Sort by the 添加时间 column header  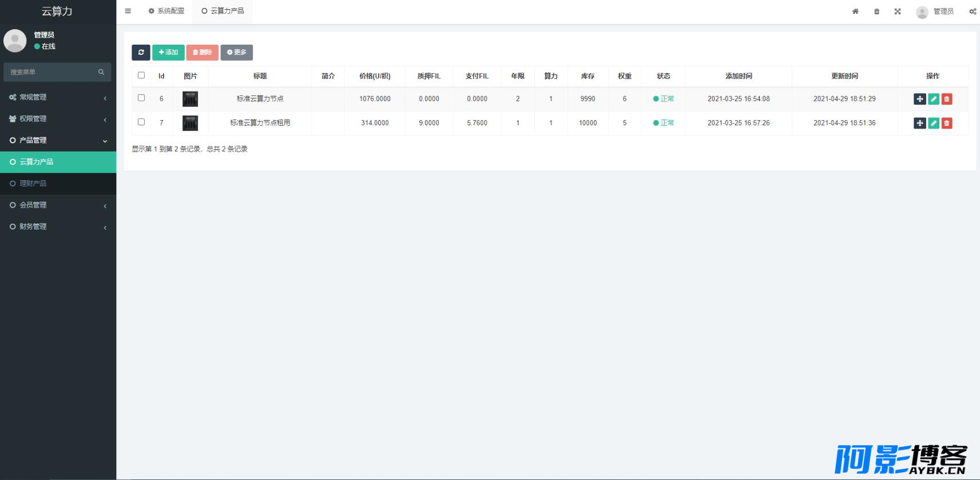click(x=739, y=76)
